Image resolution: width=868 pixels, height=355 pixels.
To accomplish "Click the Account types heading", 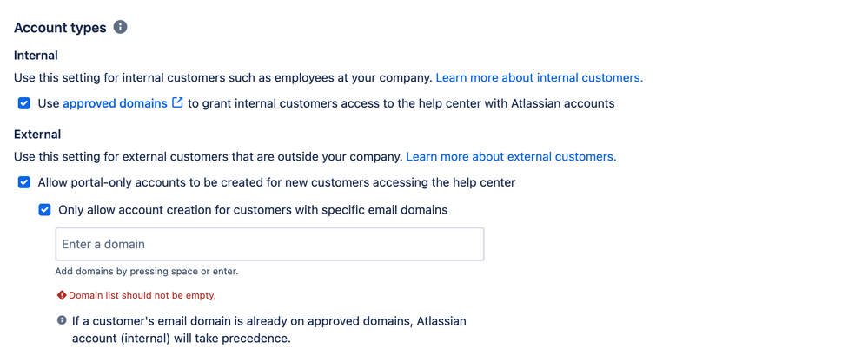I will 60,28.
